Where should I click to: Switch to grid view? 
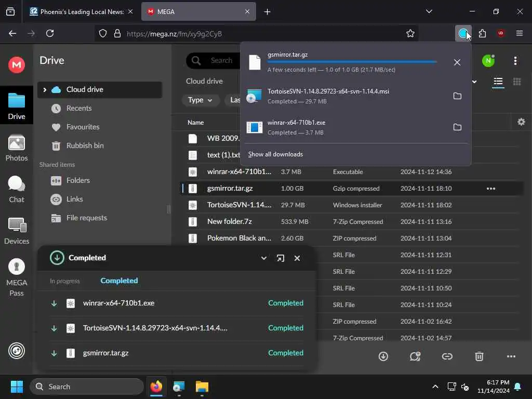coord(517,82)
